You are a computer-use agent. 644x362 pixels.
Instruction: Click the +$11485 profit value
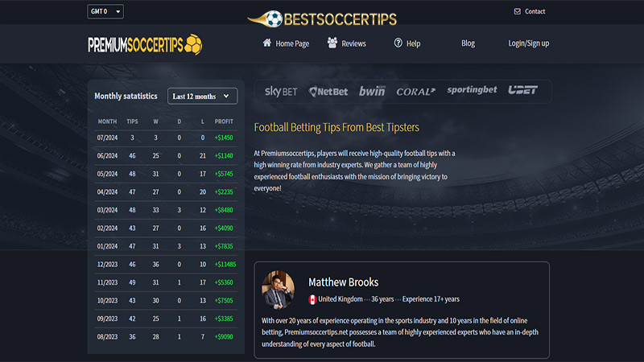[225, 265]
